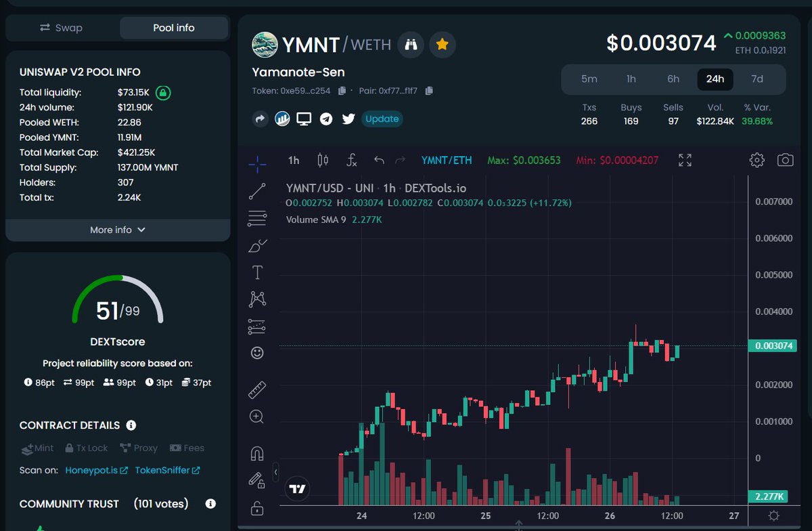Open price scale settings gear
Viewport: 812px width, 531px height.
point(774,515)
